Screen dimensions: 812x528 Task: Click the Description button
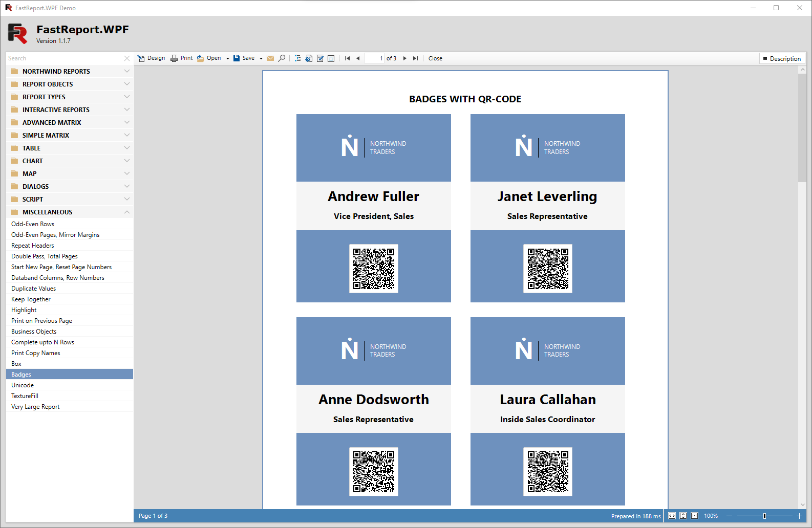click(782, 59)
